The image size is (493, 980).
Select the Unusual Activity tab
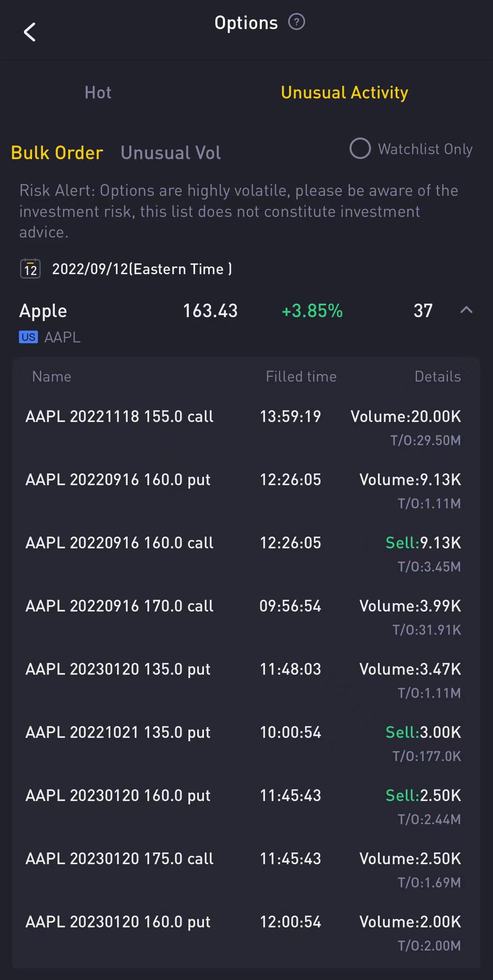[x=344, y=93]
